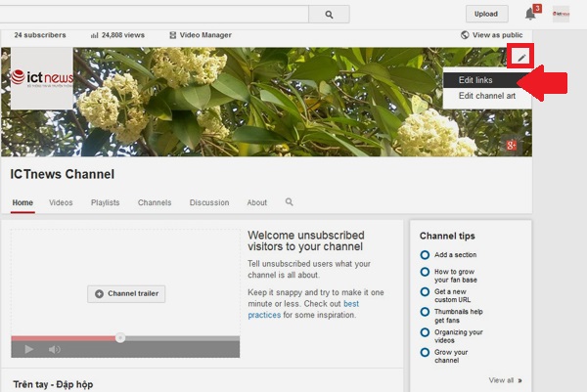Open the Google+ icon on banner
The image size is (587, 392).
pyautogui.click(x=511, y=146)
